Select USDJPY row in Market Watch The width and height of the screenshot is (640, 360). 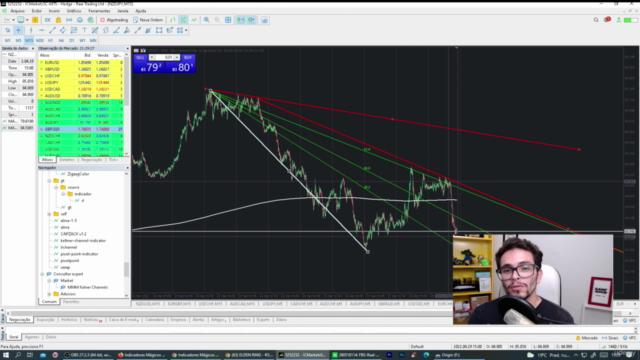click(81, 82)
